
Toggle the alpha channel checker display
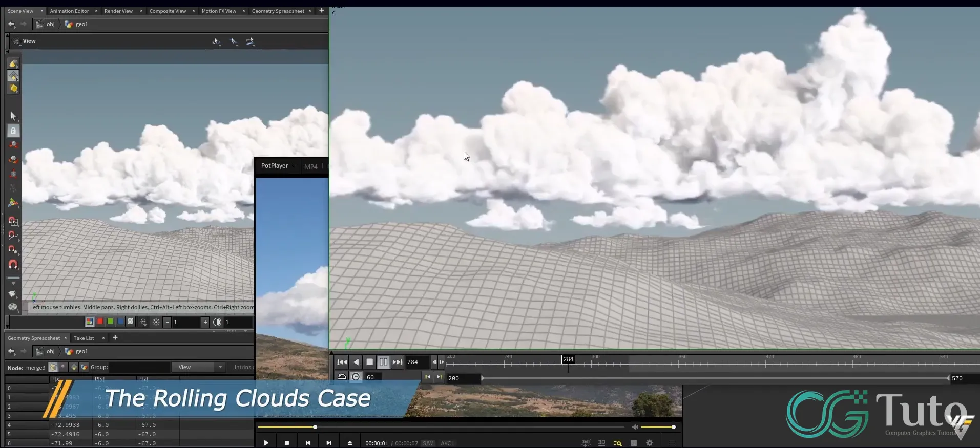click(131, 322)
